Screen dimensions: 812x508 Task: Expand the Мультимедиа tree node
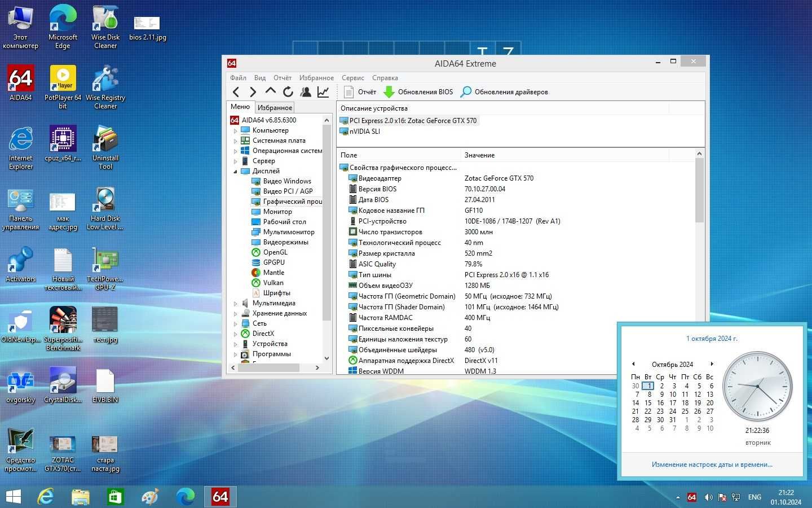(x=236, y=303)
